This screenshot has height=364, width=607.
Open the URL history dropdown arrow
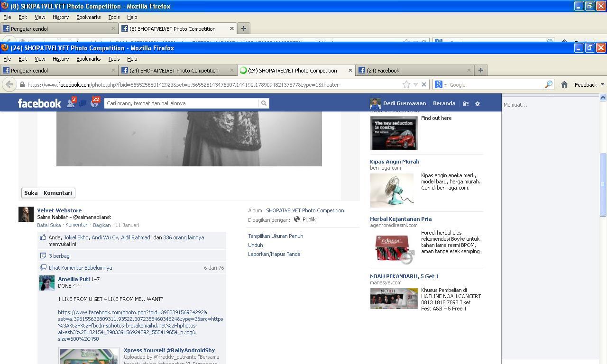415,84
